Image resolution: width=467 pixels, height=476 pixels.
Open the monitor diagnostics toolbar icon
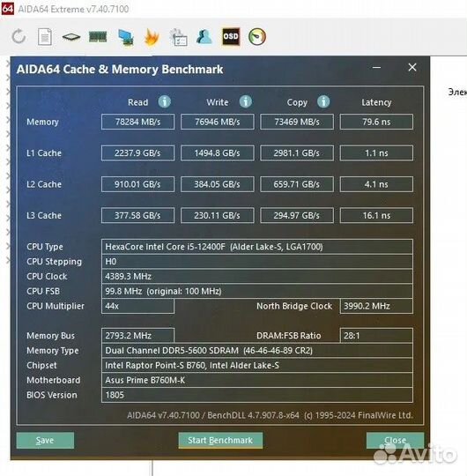[x=126, y=37]
